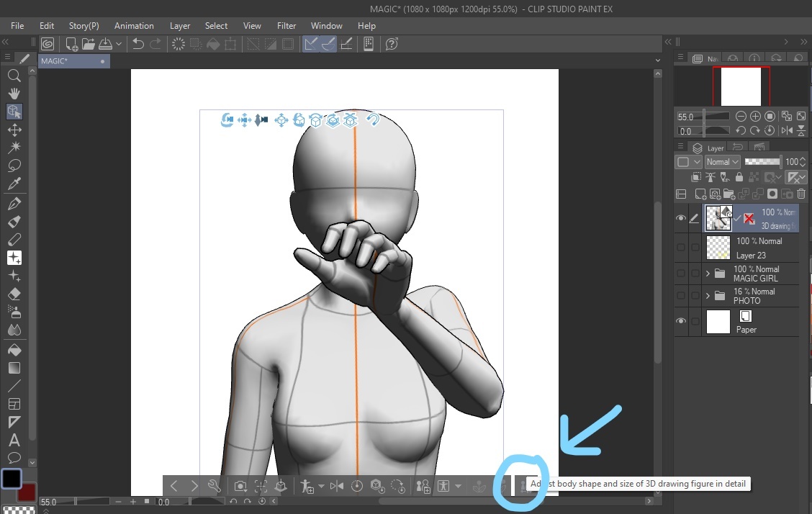Click the Undo arrow in command bar
The width and height of the screenshot is (812, 514).
[138, 45]
